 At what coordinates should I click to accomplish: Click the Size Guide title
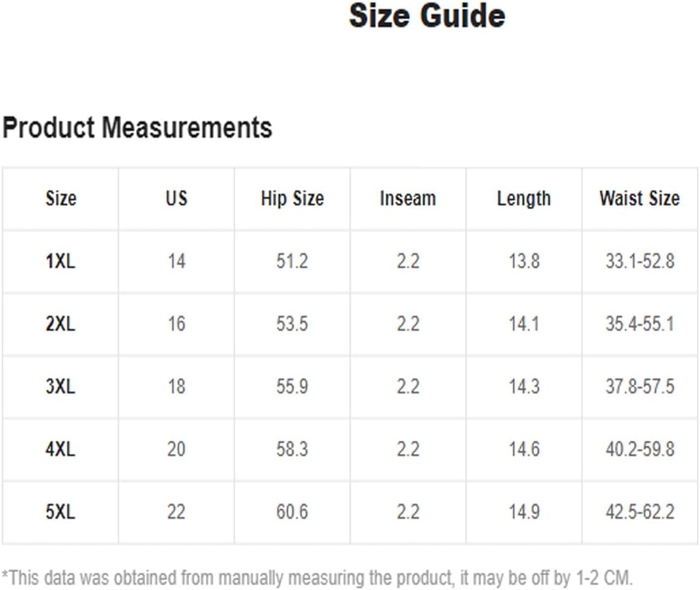pyautogui.click(x=427, y=16)
